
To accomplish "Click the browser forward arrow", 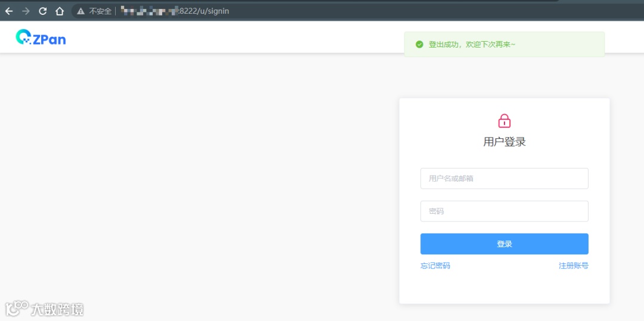I will [26, 11].
